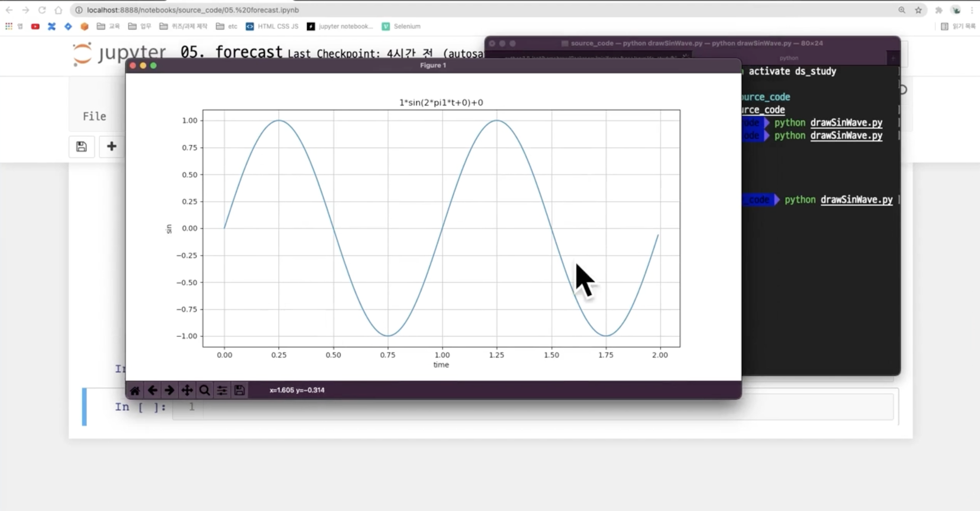
Task: Click the matplotlib back arrow icon
Action: [152, 390]
